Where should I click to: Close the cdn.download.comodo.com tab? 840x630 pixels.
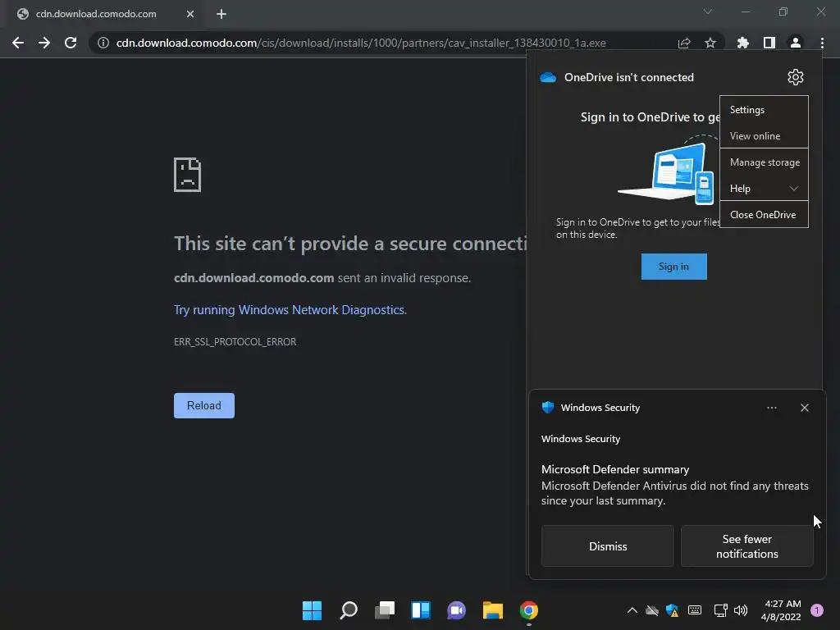(190, 14)
